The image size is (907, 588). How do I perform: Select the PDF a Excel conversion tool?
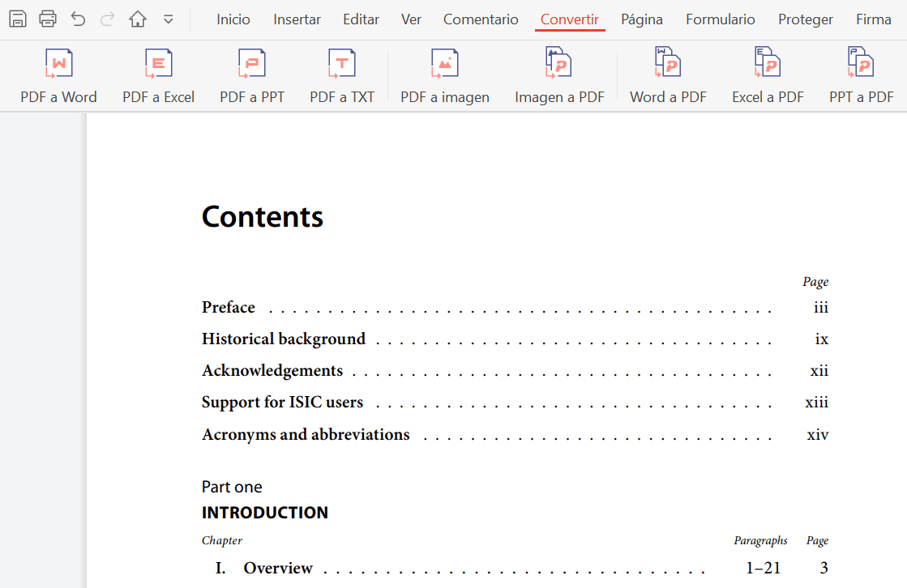click(157, 75)
